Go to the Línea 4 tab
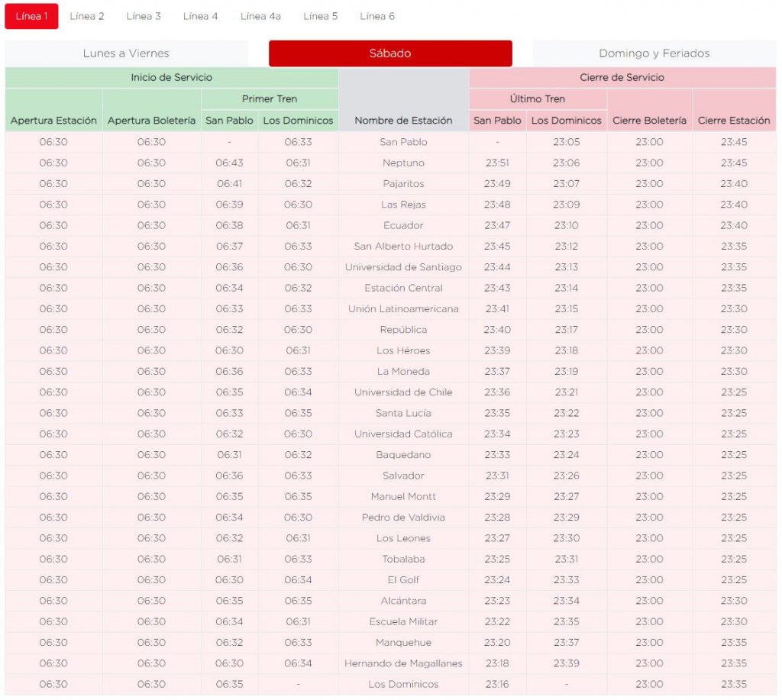 [x=201, y=16]
